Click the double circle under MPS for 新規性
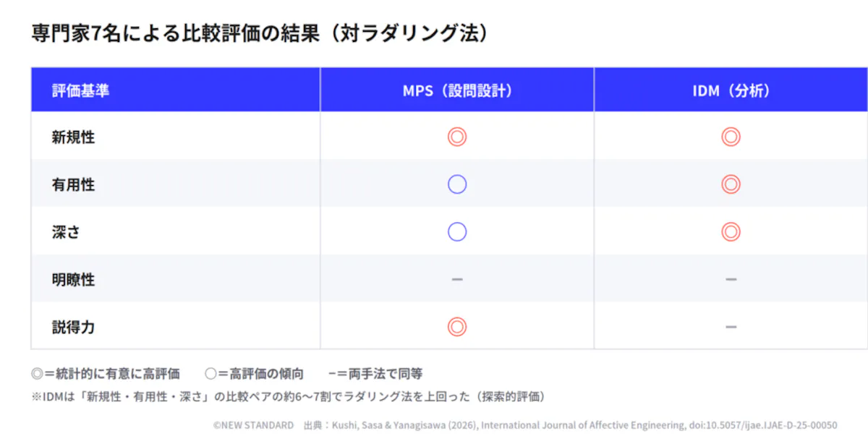Image resolution: width=868 pixels, height=444 pixels. click(457, 137)
